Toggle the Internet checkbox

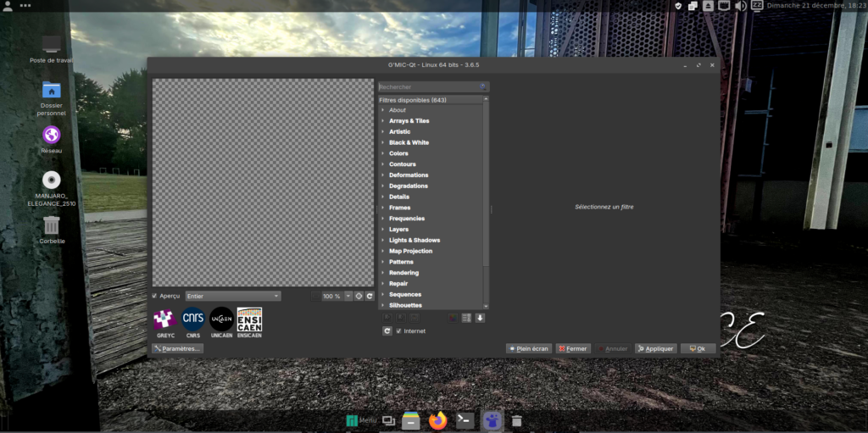click(399, 330)
